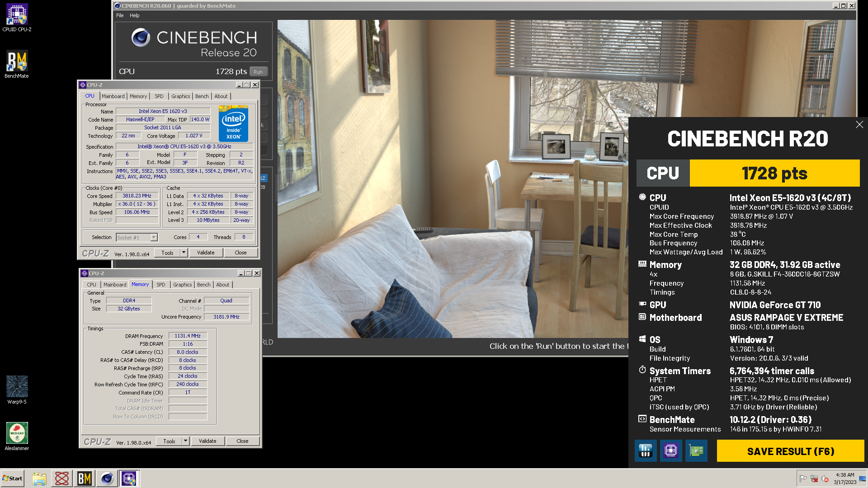Viewport: 868px width, 488px height.
Task: Minimize the upper CPU-Z window
Action: [239, 85]
